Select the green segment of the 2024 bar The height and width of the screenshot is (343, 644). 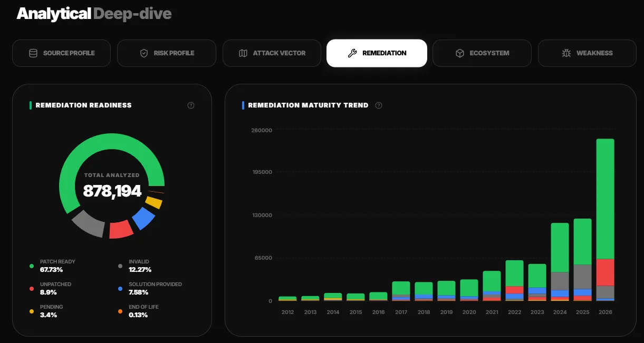[x=560, y=248]
